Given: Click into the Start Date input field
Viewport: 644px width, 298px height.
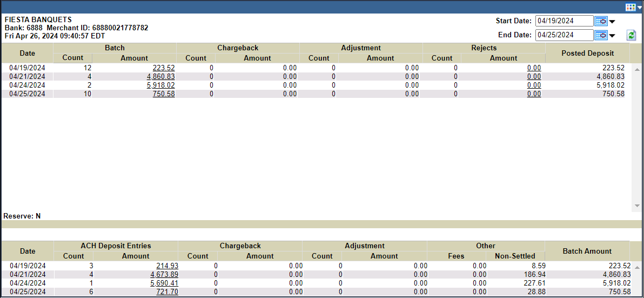Looking at the screenshot, I should [563, 21].
